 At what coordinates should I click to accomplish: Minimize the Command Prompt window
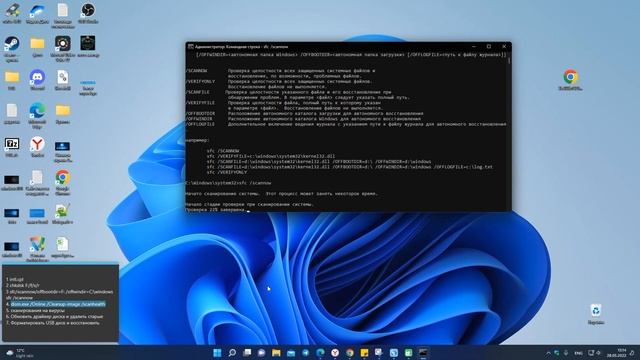click(473, 47)
